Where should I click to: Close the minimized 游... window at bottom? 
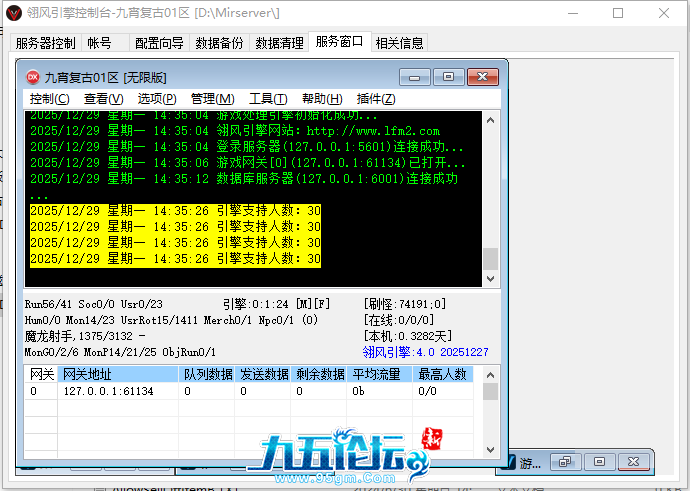(633, 462)
